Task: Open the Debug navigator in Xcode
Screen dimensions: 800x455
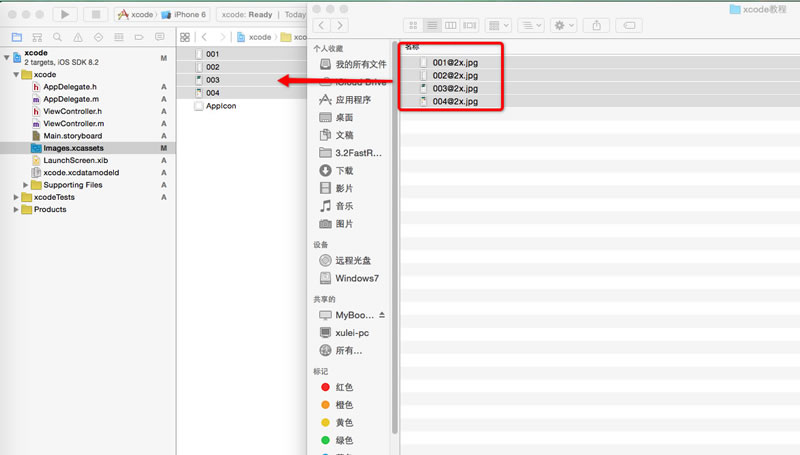Action: point(119,37)
